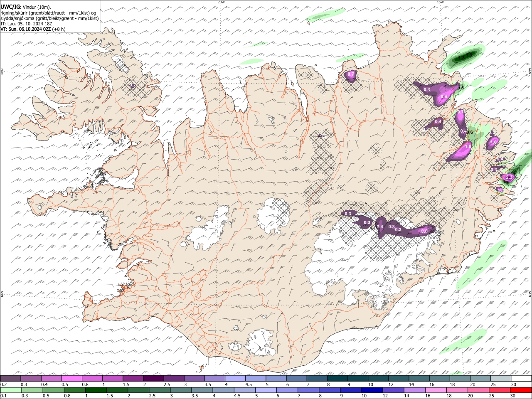Click the 0.3 light green swatch, lower legend
532x399 pixels.
(32, 390)
